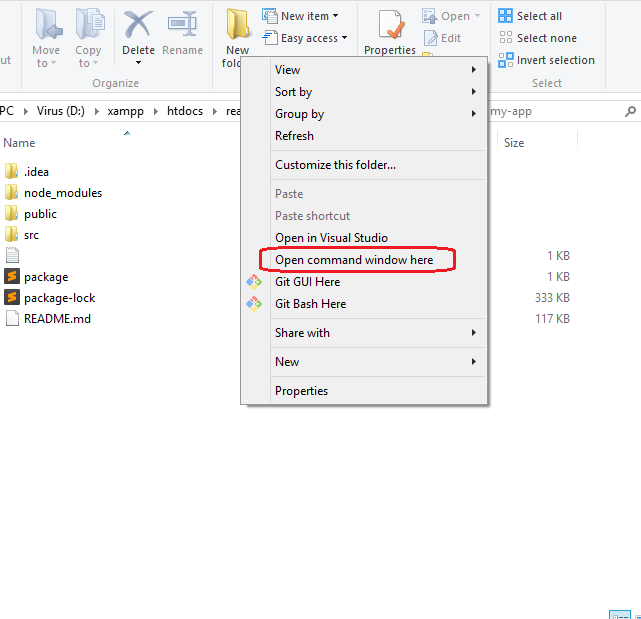Choose Open in Visual Studio
Screen dimensions: 641x619
364,238
